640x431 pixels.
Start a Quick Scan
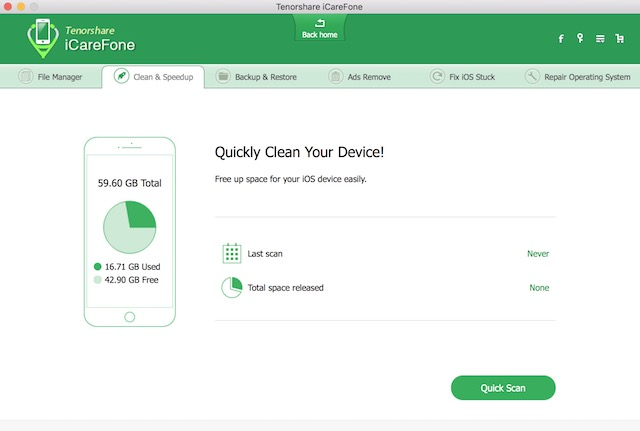click(x=503, y=388)
